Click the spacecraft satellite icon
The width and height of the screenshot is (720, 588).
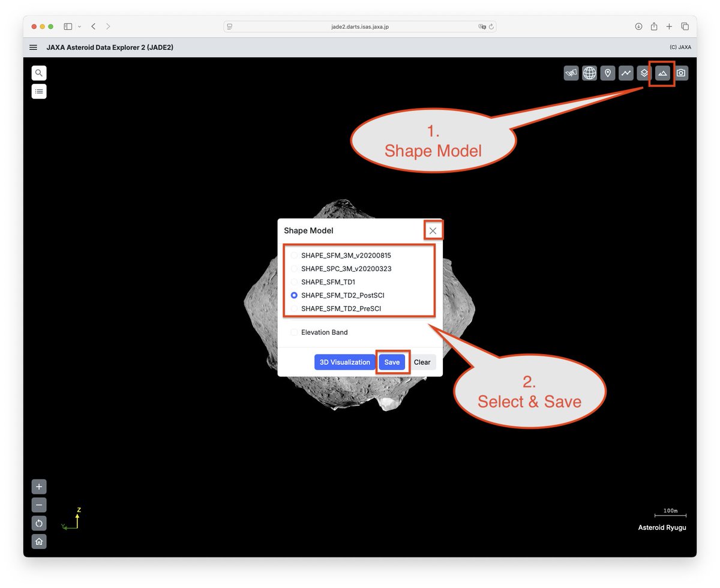click(571, 73)
